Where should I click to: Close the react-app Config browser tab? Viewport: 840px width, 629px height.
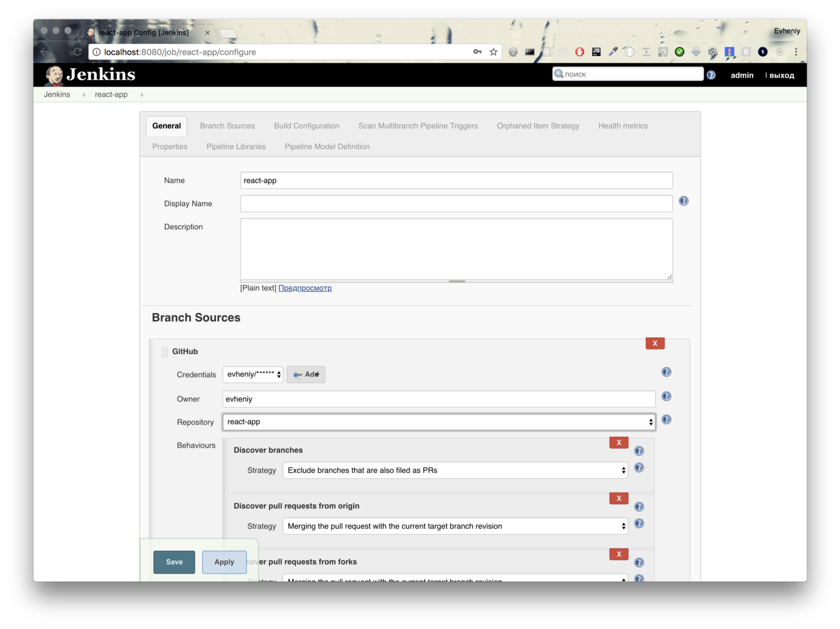point(207,33)
